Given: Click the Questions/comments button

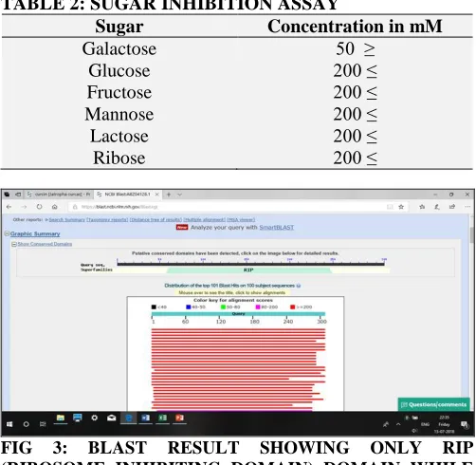Looking at the screenshot, I should tap(433, 404).
